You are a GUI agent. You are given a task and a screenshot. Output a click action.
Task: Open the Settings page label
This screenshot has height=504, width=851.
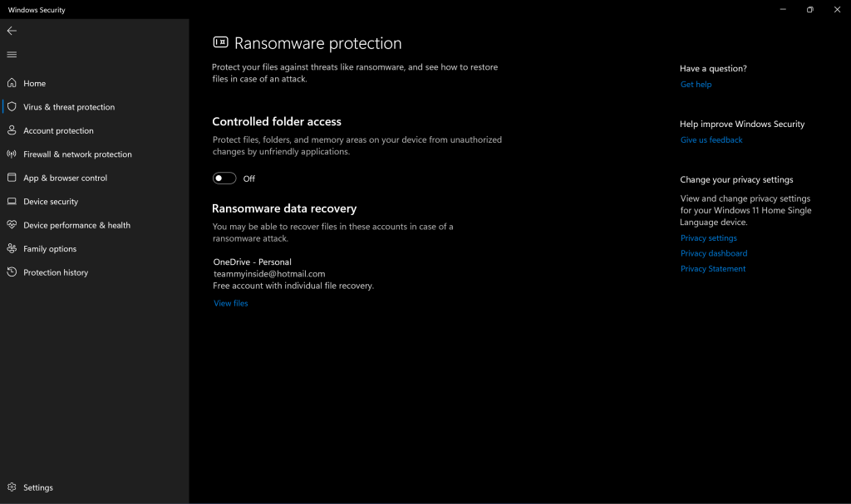38,487
